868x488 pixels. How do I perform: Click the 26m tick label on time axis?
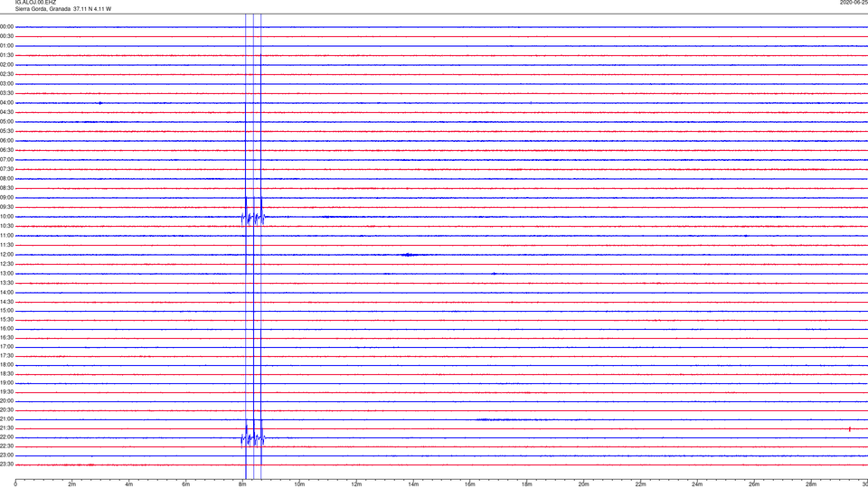click(754, 484)
